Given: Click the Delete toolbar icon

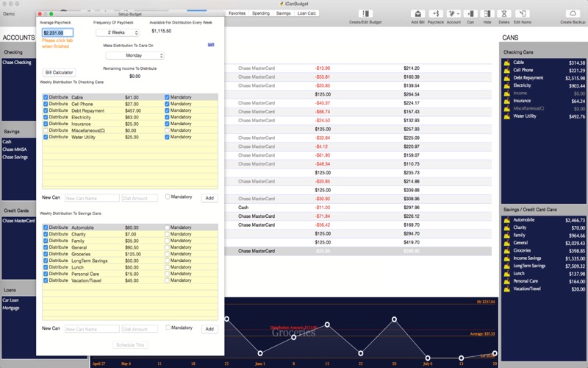Looking at the screenshot, I should pos(504,14).
